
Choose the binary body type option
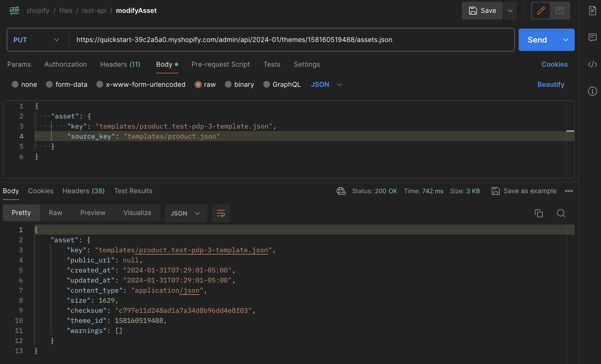pos(228,85)
